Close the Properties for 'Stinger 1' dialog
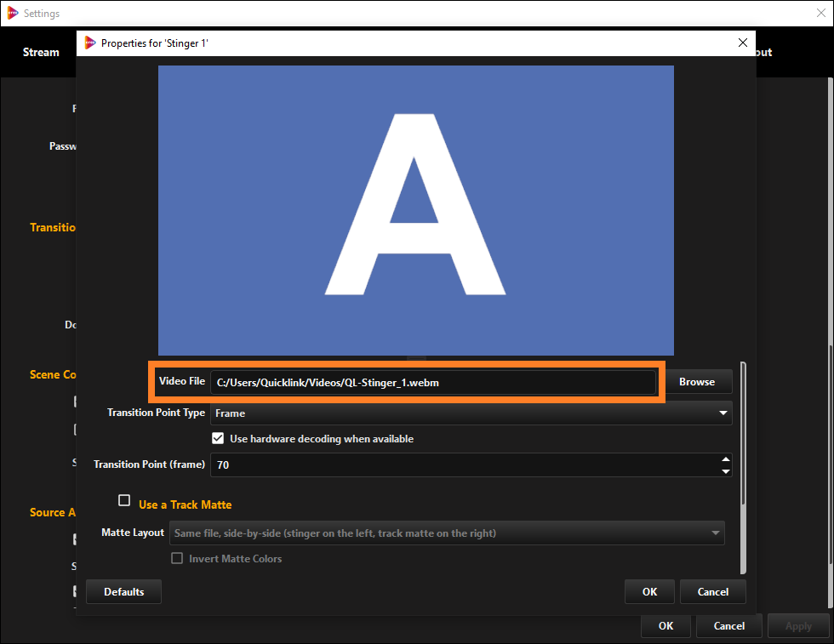 tap(742, 43)
